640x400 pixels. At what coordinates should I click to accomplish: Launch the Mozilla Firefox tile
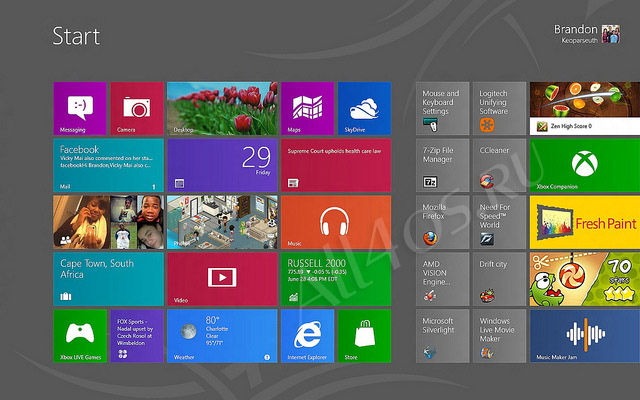[x=442, y=222]
